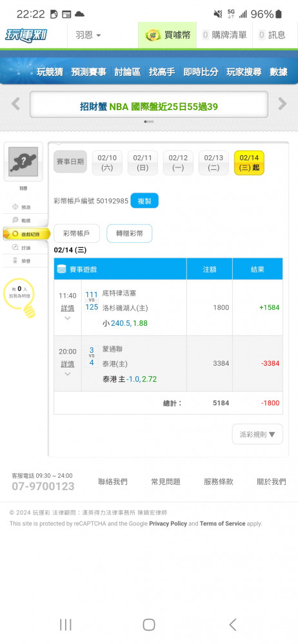Select the 預測 sidebar target icon

point(15,207)
